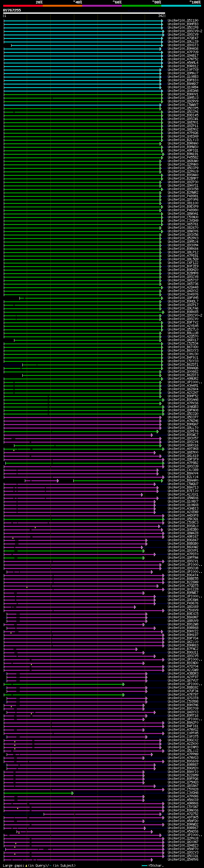The width and height of the screenshot is (204, 868).
Task: Select the UniRef100_B6ZDT3 label
Action: [x=183, y=375]
